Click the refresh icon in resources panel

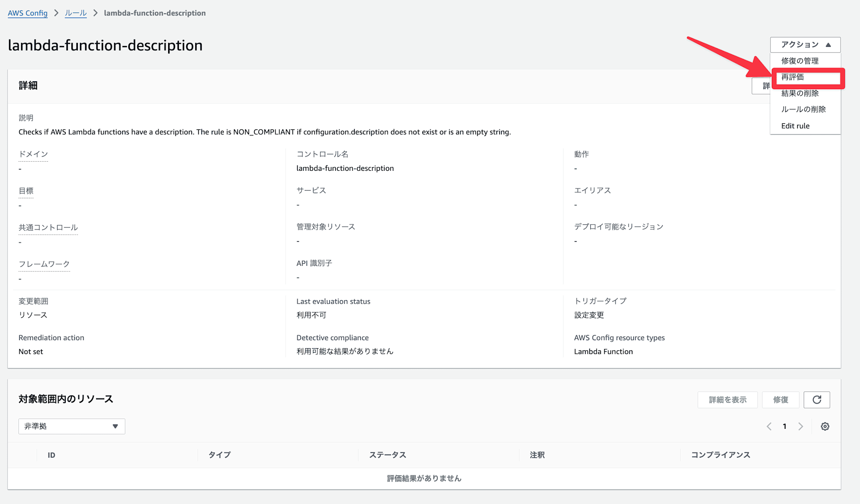817,400
